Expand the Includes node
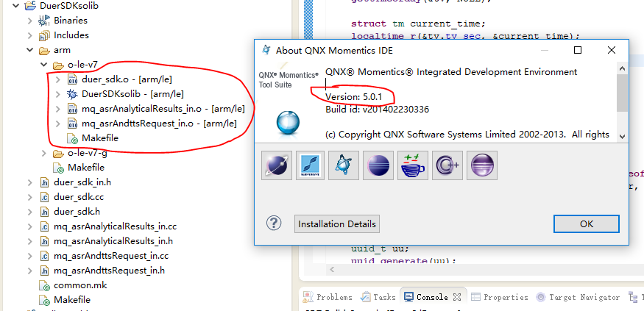 click(30, 35)
